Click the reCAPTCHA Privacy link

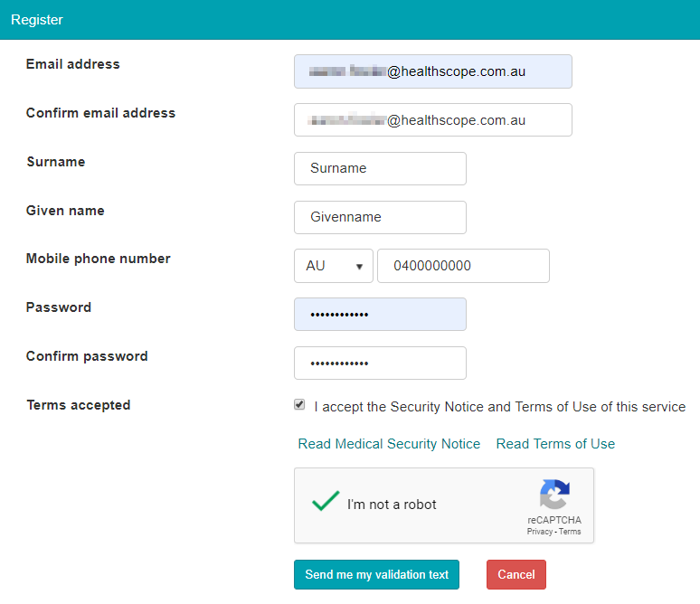(x=539, y=532)
